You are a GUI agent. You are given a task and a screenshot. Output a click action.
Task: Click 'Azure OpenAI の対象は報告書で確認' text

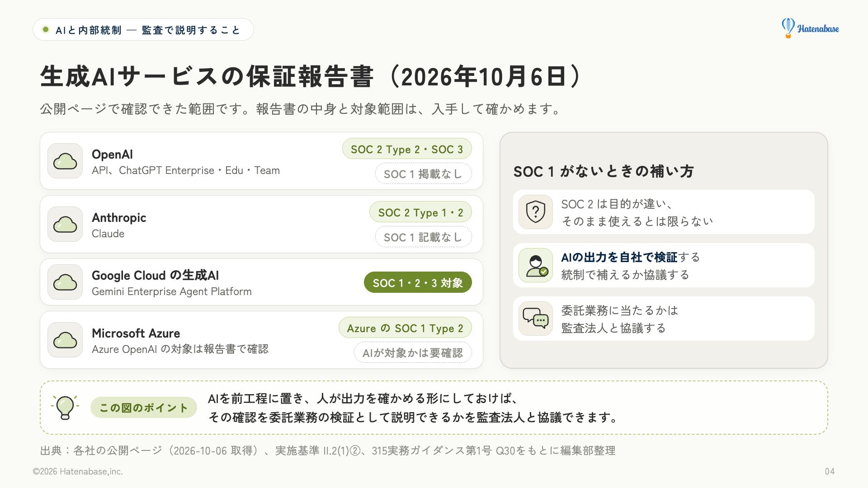180,349
